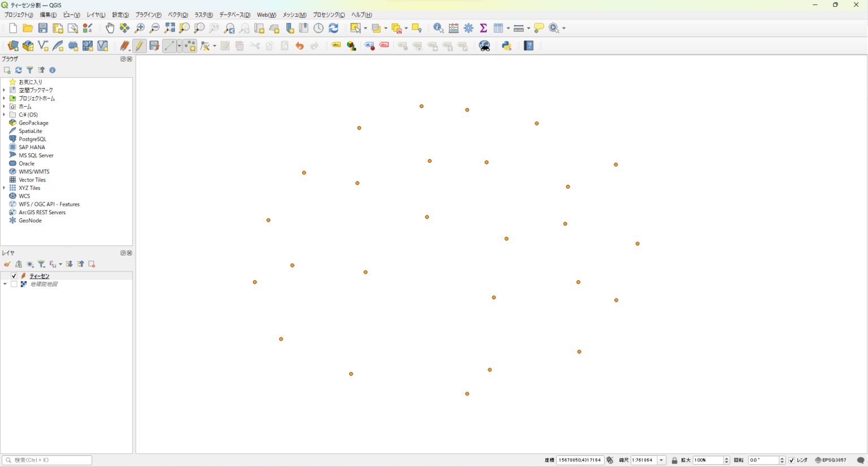The image size is (868, 467).
Task: Enable the 地理院地図 layer checkbox
Action: [14, 284]
